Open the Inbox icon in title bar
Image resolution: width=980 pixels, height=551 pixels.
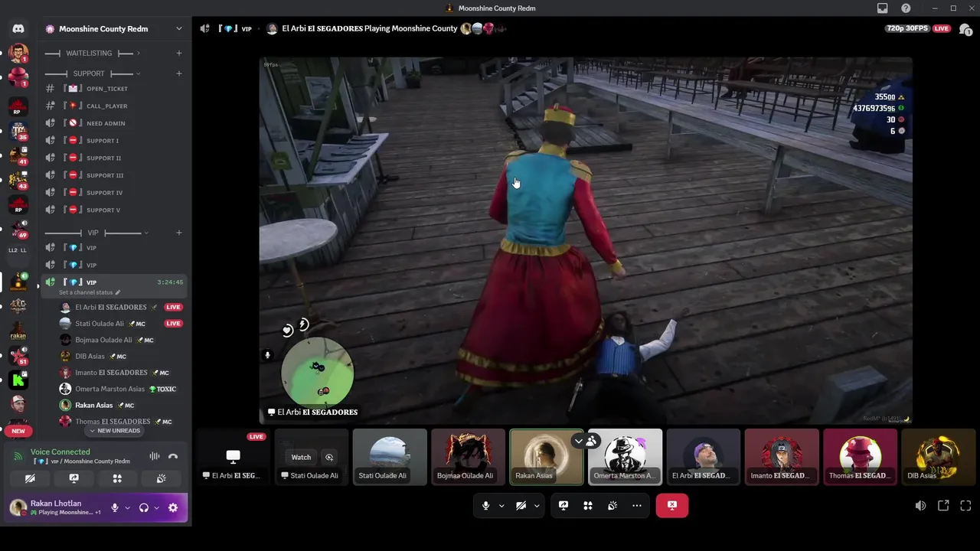883,8
